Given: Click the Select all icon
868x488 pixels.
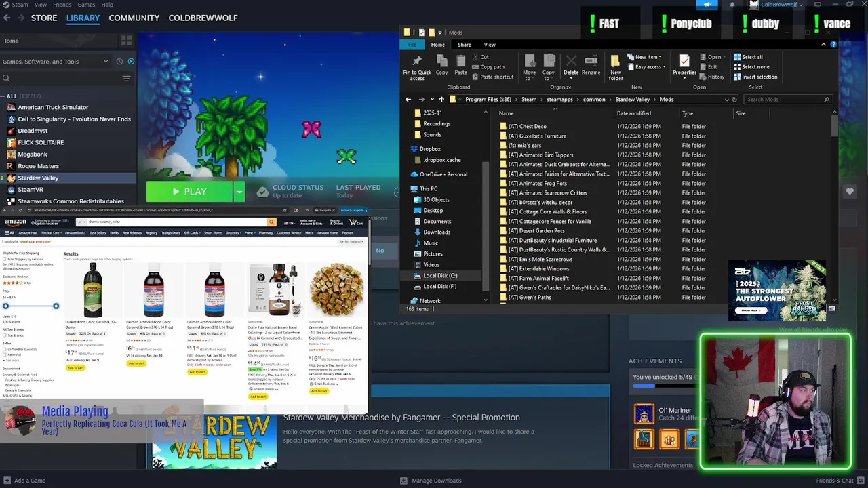Looking at the screenshot, I should (737, 57).
